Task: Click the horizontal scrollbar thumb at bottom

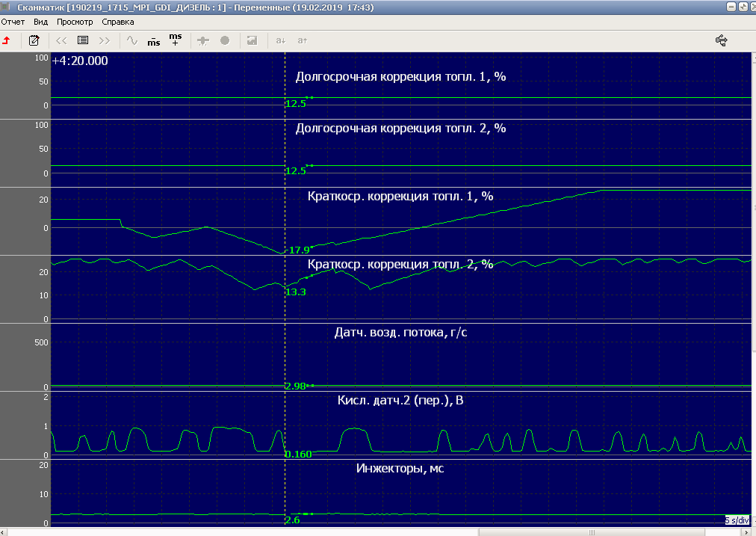Action: pos(590,532)
